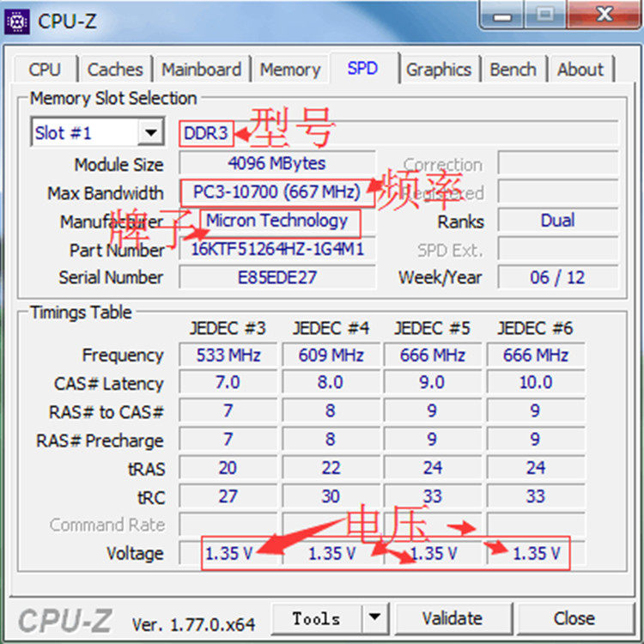Minimize the CPU-Z window
Screen dimensions: 644x644
point(502,15)
